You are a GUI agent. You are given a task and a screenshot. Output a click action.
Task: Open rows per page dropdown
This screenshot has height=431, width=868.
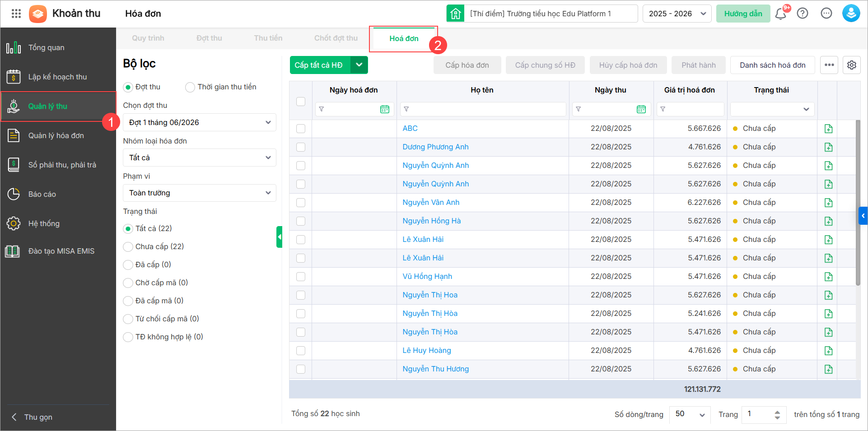[690, 414]
